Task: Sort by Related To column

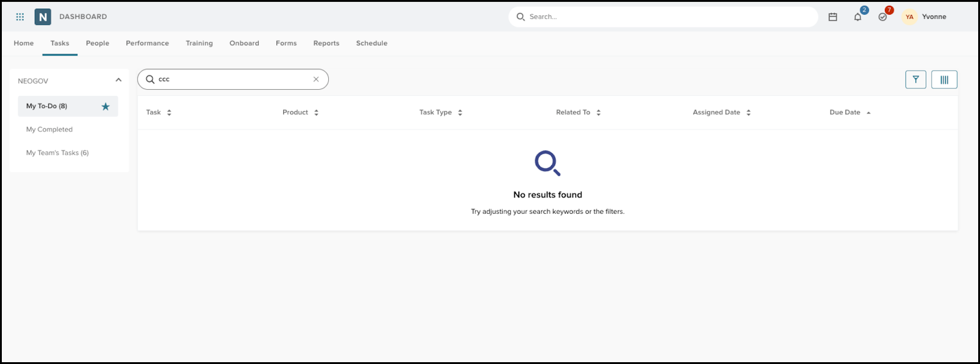Action: click(578, 112)
